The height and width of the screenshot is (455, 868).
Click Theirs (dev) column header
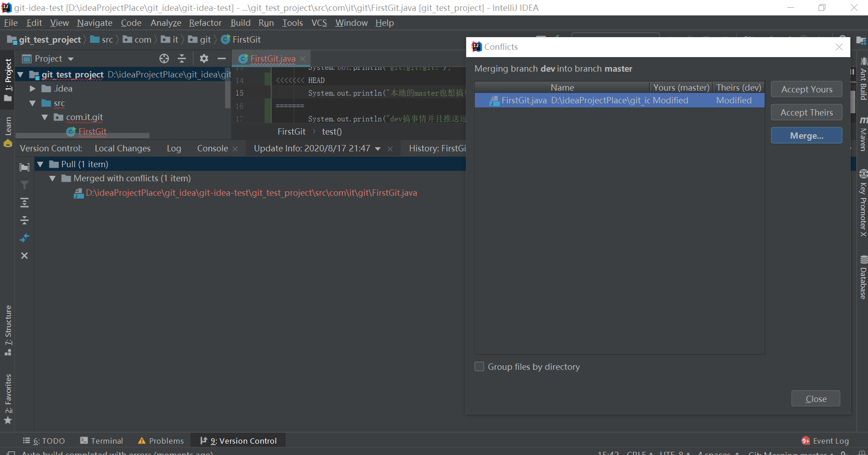(739, 87)
